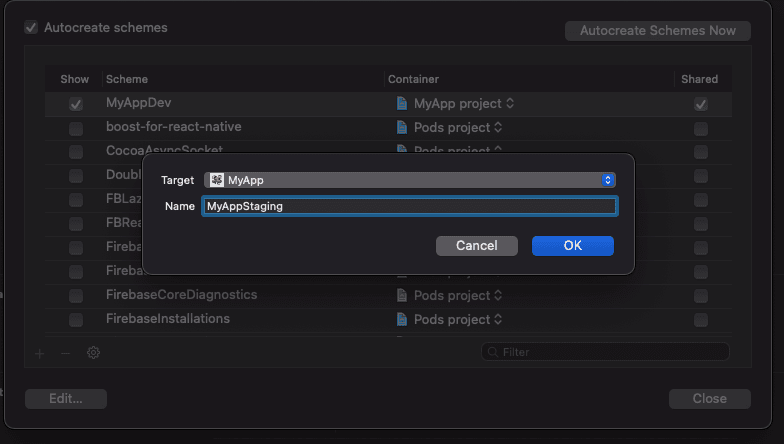Viewport: 784px width, 444px height.
Task: Open the gear actions menu below scheme list
Action: [93, 353]
